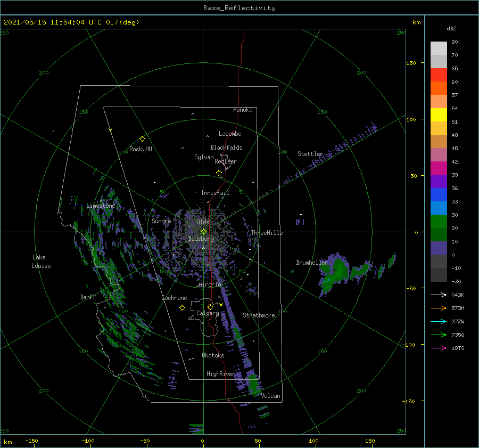Pick the green swatch between 30 and 20
The height and width of the screenshot is (448, 479).
pos(439,221)
